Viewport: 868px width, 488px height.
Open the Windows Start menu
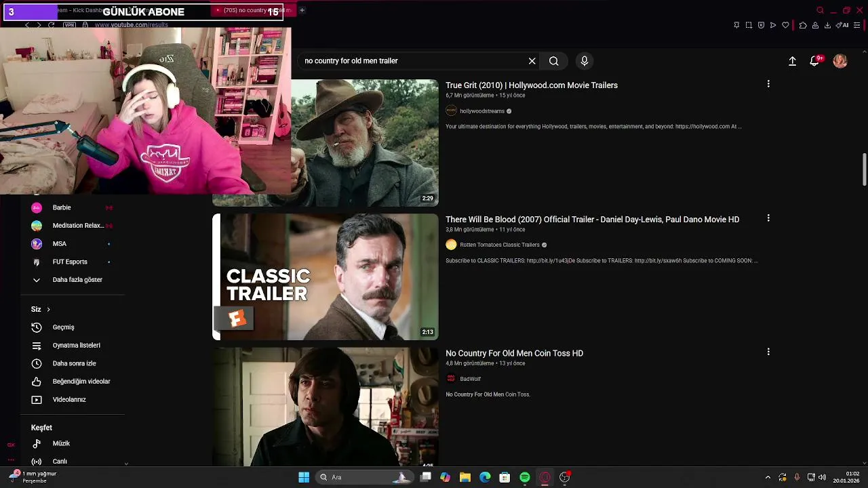[304, 477]
